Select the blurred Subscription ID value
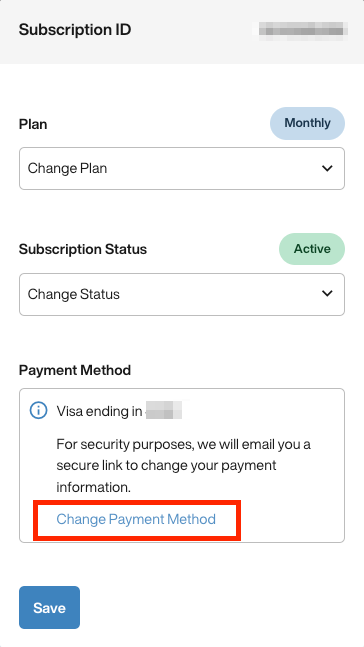Screen dimensions: 364x647 point(303,30)
